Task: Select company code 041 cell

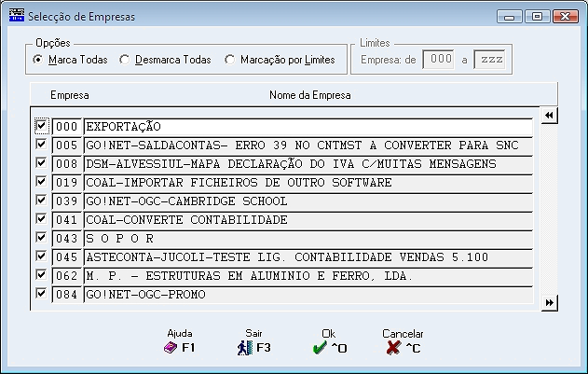Action: [67, 220]
